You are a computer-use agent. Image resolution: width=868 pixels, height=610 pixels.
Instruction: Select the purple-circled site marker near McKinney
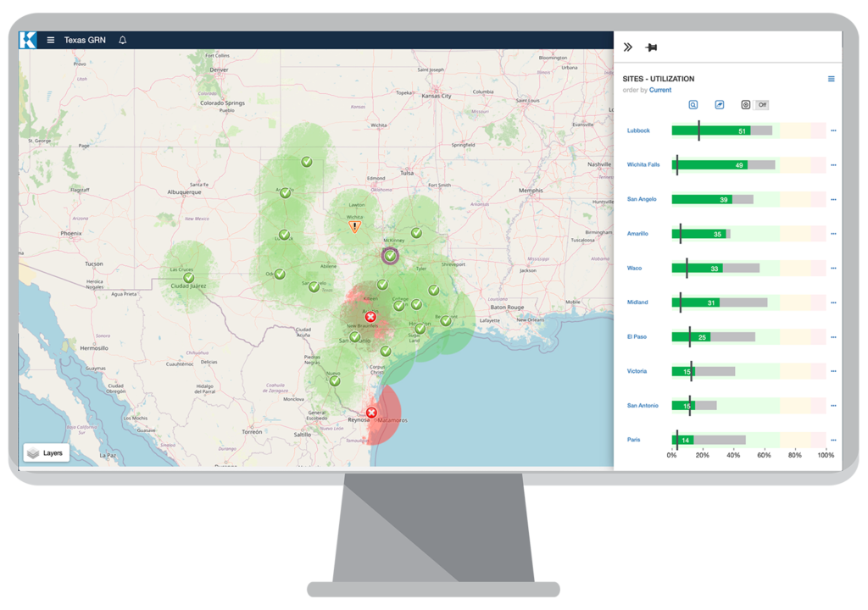pos(390,255)
